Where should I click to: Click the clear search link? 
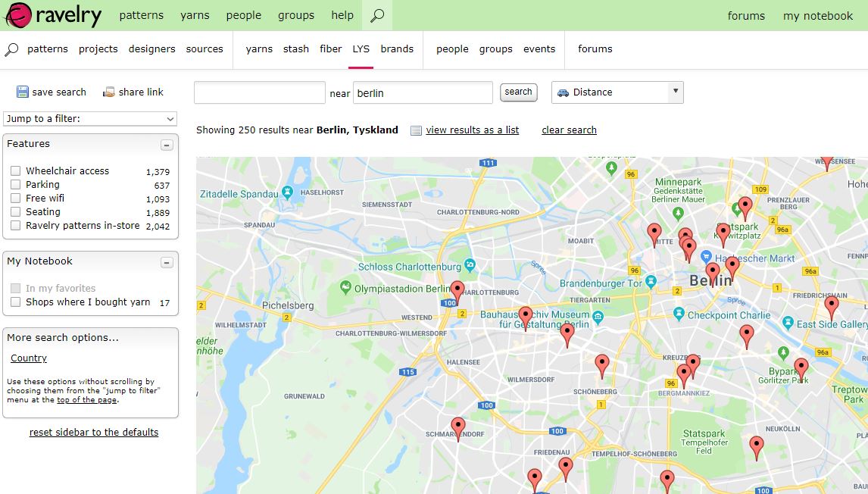tap(569, 130)
